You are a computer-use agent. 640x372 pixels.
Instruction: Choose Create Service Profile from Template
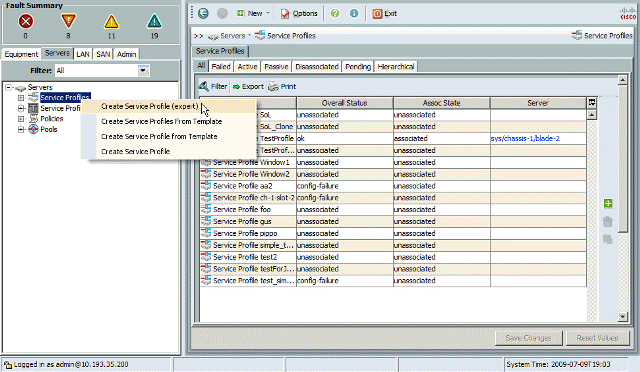coord(168,136)
